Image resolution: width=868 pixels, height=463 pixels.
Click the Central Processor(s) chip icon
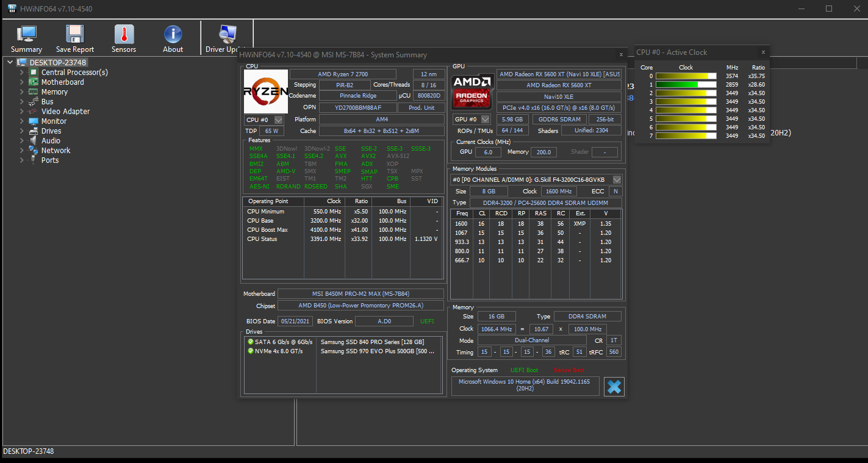[35, 72]
